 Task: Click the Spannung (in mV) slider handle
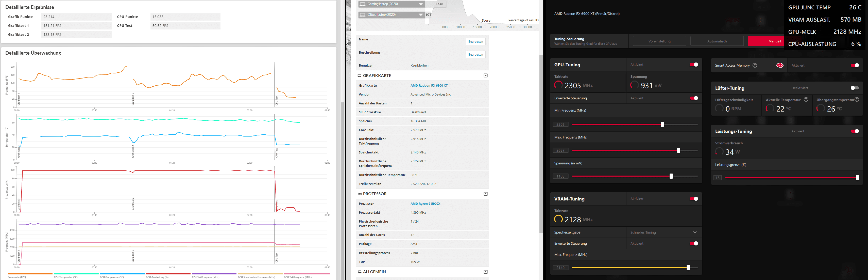click(671, 176)
